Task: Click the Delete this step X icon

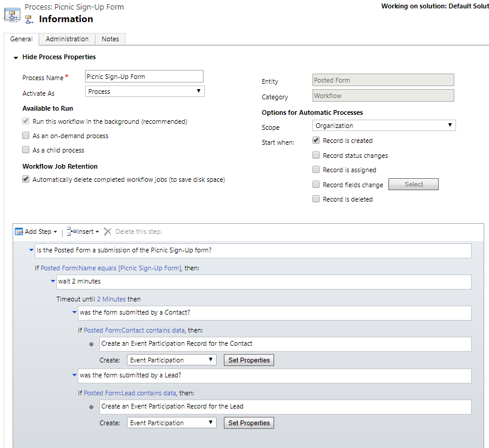Action: pos(108,231)
